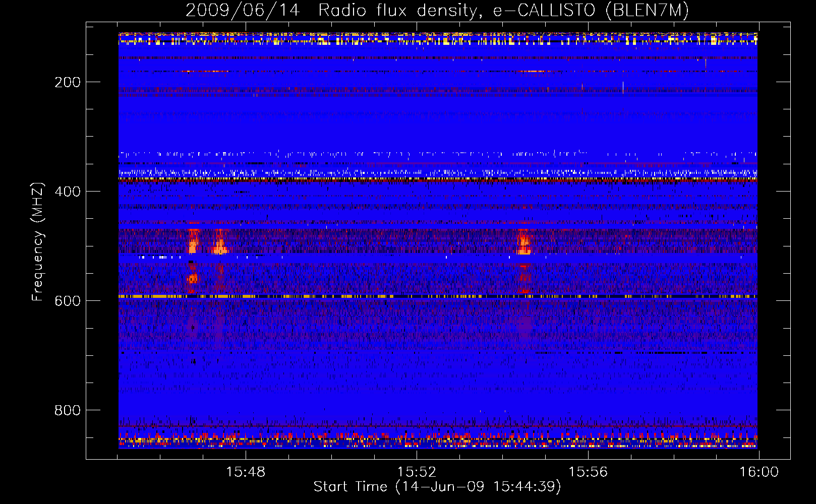Click the 'Start Time (14-Jun-09 15:44:39)' label

click(x=437, y=487)
